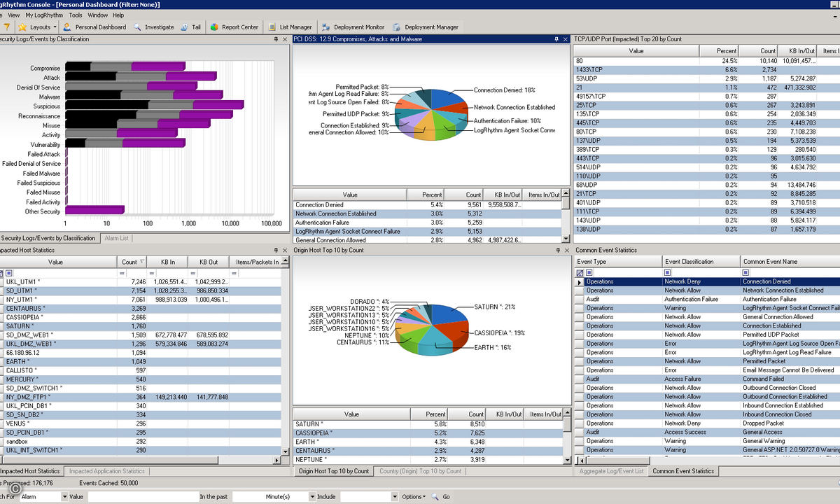Click Common Event Name column filter icon

tap(745, 273)
